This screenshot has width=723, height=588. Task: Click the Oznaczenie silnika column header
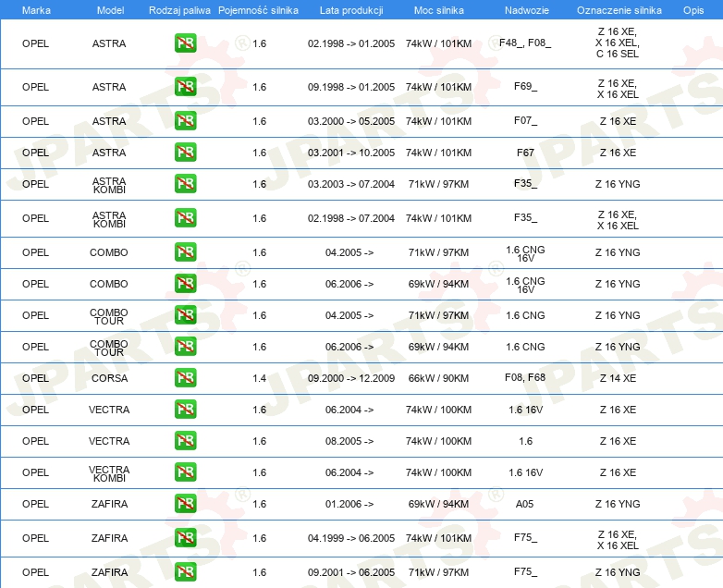click(x=619, y=10)
